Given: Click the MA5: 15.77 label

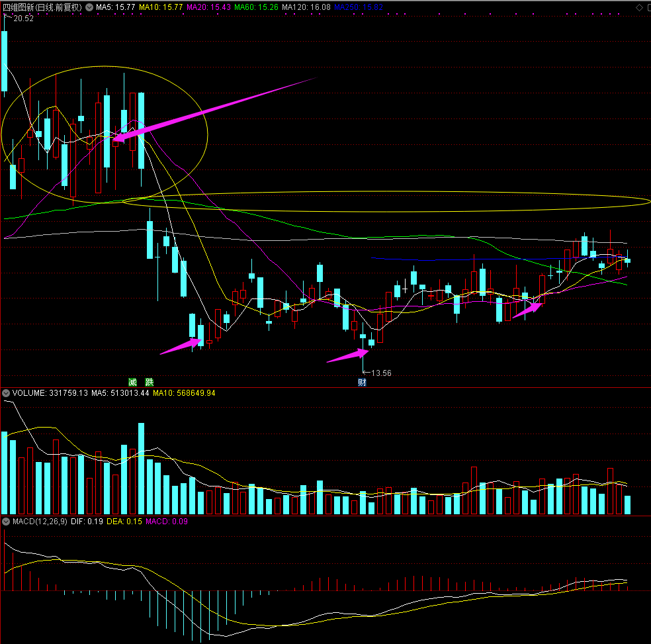Looking at the screenshot, I should (x=115, y=7).
